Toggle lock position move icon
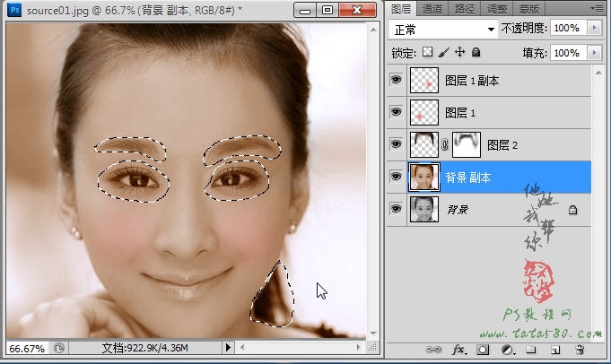The height and width of the screenshot is (364, 611). pyautogui.click(x=459, y=52)
